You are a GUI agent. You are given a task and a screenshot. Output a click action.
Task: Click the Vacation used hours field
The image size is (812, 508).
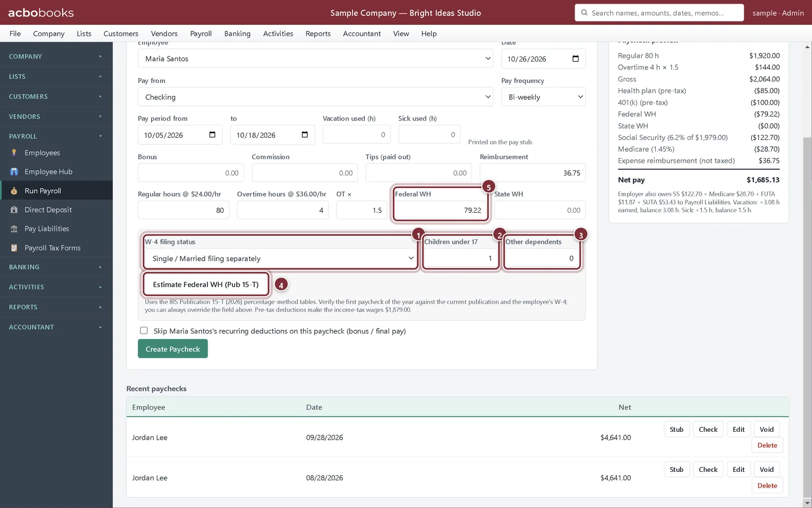[356, 135]
